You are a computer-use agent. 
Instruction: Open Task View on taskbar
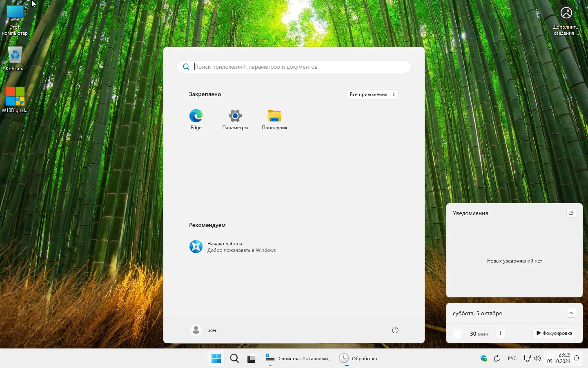click(x=252, y=359)
